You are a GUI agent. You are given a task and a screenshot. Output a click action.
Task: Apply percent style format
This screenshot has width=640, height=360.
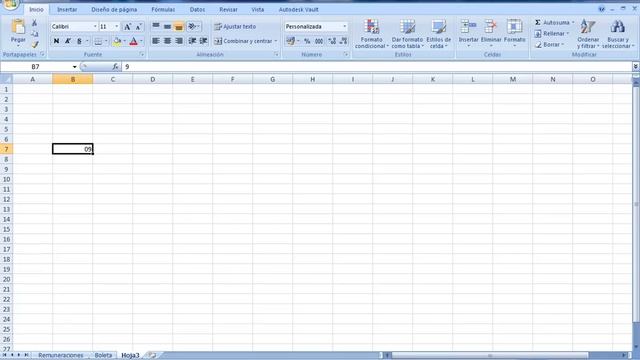point(307,41)
